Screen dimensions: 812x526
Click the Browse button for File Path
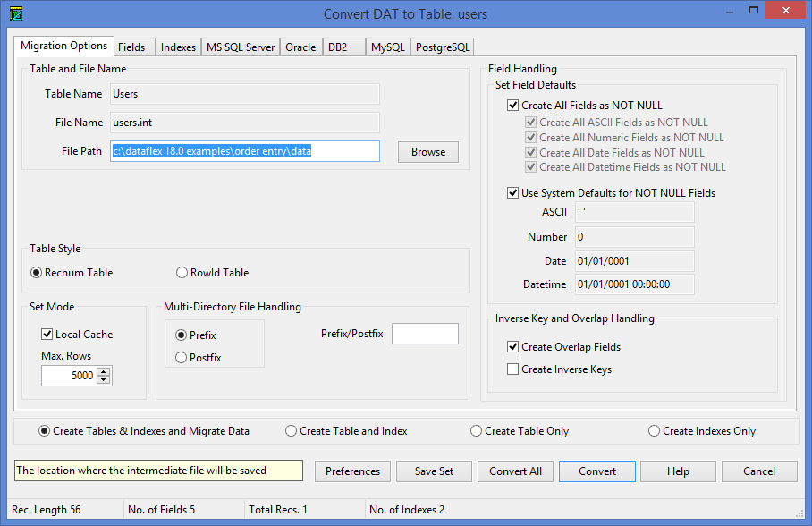point(428,152)
